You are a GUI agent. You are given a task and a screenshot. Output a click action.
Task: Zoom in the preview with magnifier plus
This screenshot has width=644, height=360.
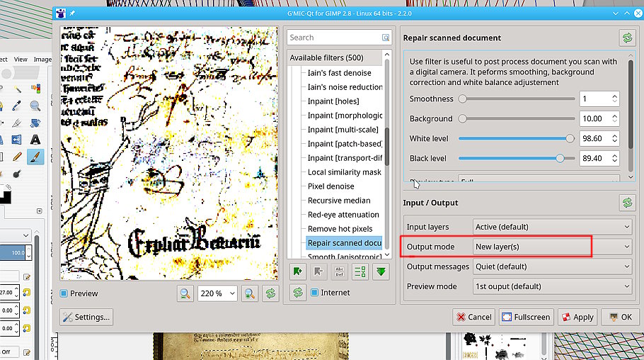(x=250, y=293)
